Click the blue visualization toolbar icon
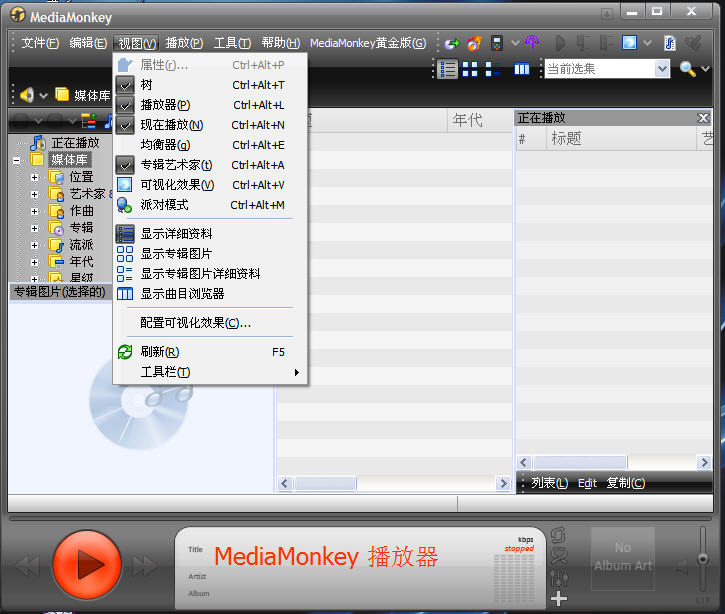This screenshot has height=614, width=725. tap(629, 43)
